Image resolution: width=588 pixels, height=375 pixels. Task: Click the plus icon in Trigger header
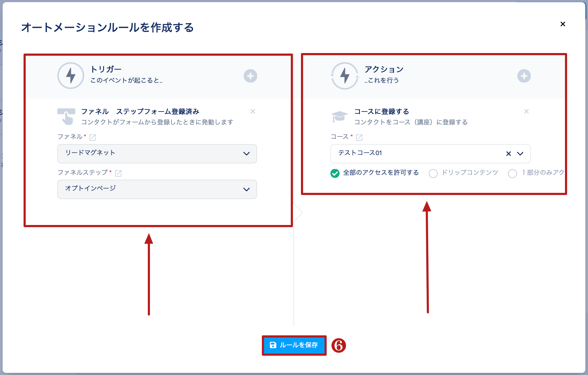(x=250, y=76)
